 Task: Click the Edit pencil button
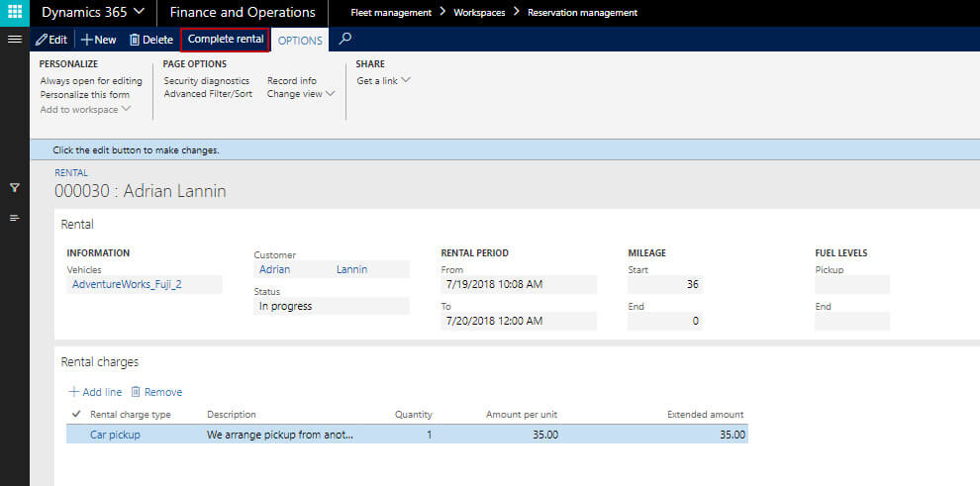[51, 40]
